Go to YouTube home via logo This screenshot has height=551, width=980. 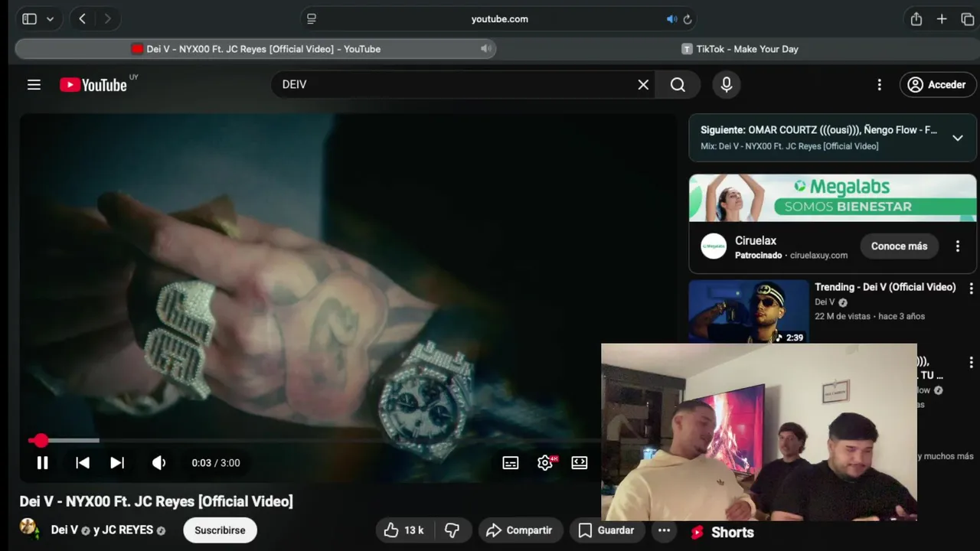(x=93, y=85)
